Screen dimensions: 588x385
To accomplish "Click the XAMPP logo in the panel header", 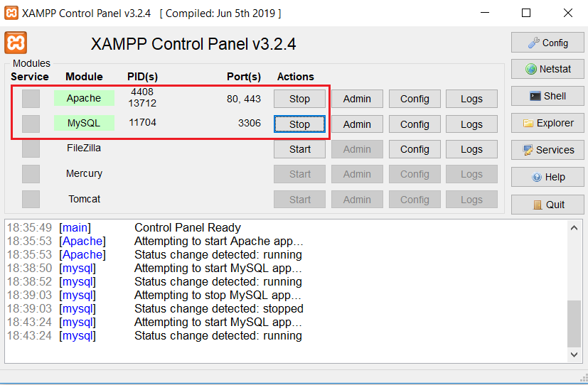I will pos(16,43).
